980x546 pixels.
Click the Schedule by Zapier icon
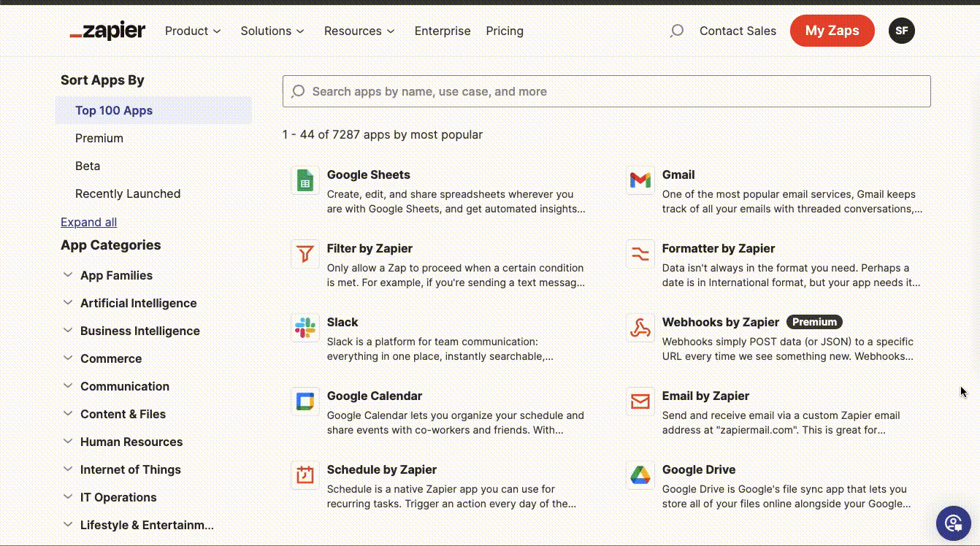305,475
